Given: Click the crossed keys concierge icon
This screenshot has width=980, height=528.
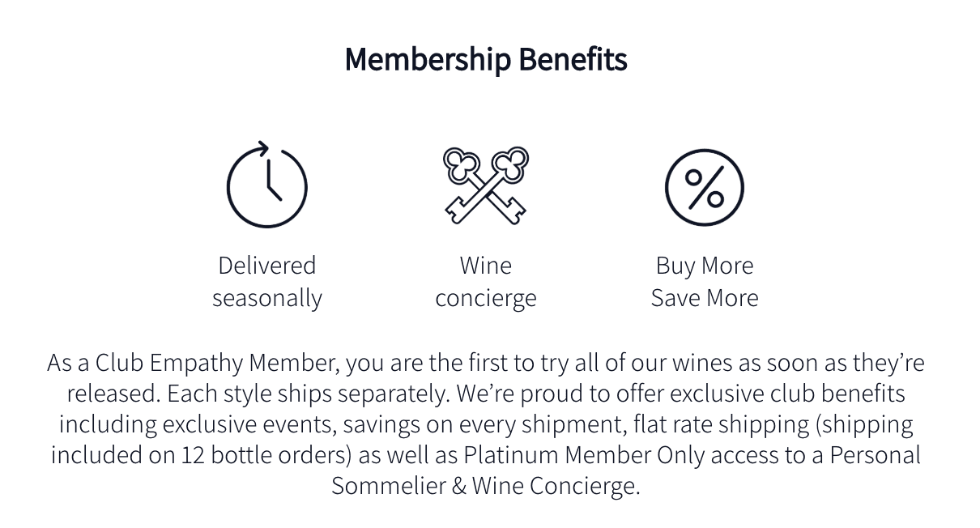Looking at the screenshot, I should point(486,185).
